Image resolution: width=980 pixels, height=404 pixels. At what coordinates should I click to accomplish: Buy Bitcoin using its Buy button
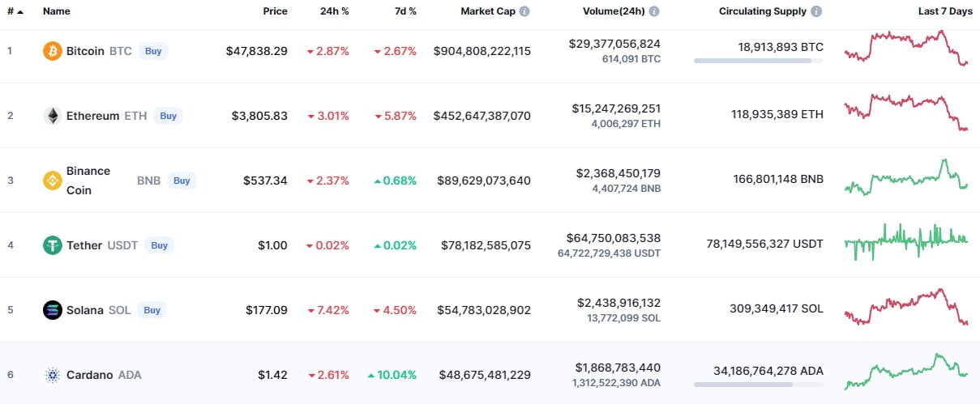(153, 51)
